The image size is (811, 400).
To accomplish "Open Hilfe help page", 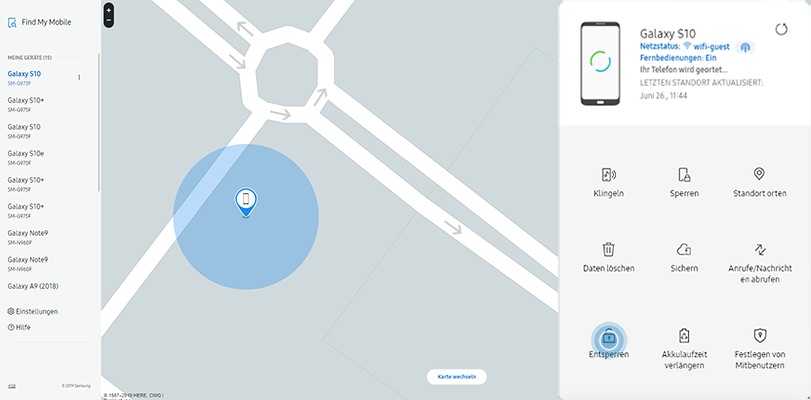I will click(19, 327).
